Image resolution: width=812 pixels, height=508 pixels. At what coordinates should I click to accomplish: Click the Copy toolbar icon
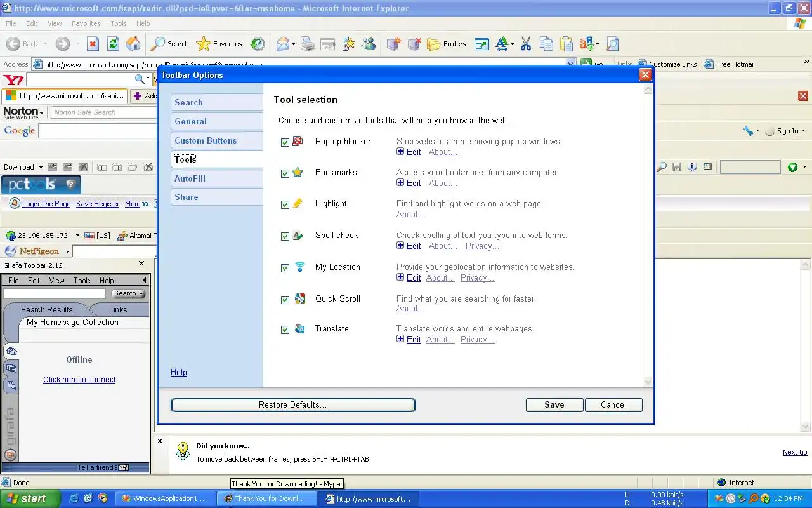pyautogui.click(x=546, y=44)
